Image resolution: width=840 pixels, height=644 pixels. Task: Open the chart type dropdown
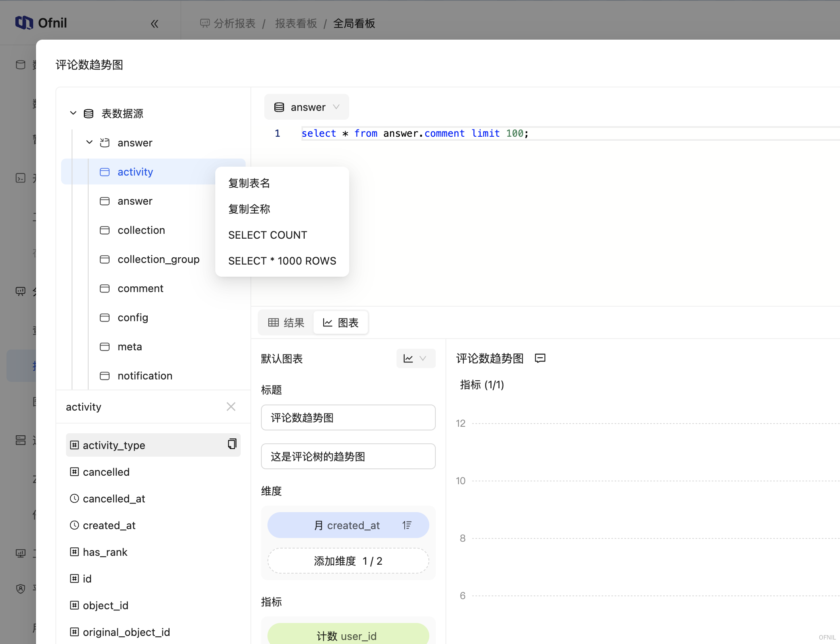pos(416,358)
